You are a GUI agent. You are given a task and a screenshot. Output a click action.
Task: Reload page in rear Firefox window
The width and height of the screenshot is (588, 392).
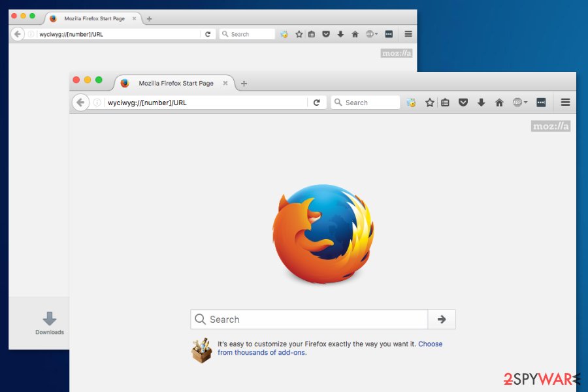pos(208,34)
